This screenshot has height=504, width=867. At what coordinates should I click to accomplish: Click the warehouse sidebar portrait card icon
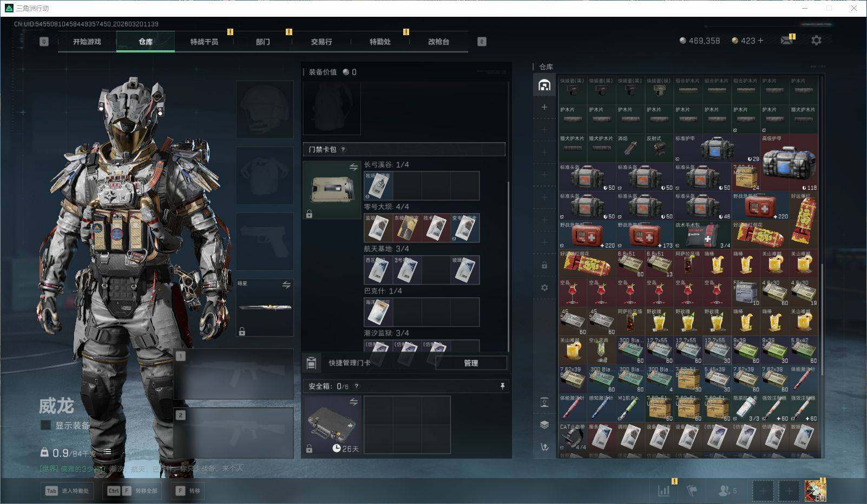(x=544, y=402)
